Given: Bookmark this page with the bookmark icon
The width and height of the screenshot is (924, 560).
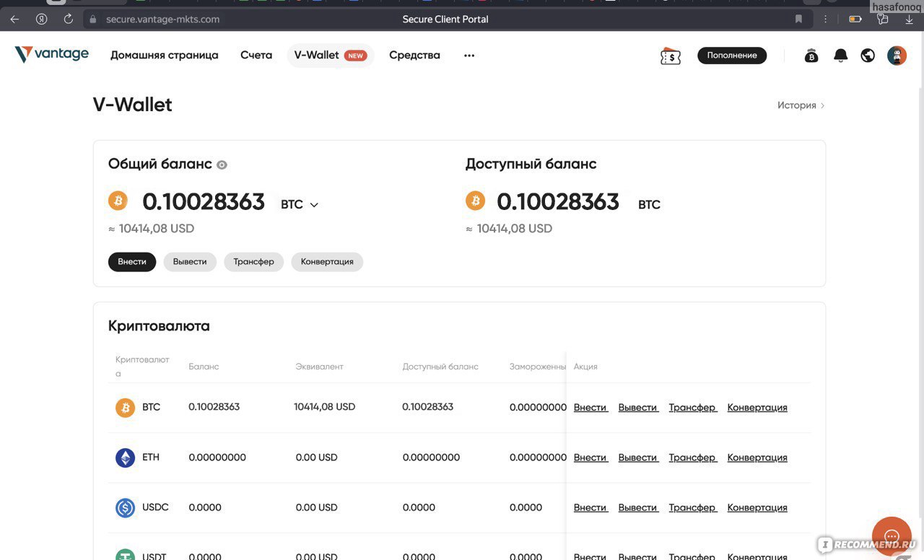Looking at the screenshot, I should pyautogui.click(x=798, y=19).
